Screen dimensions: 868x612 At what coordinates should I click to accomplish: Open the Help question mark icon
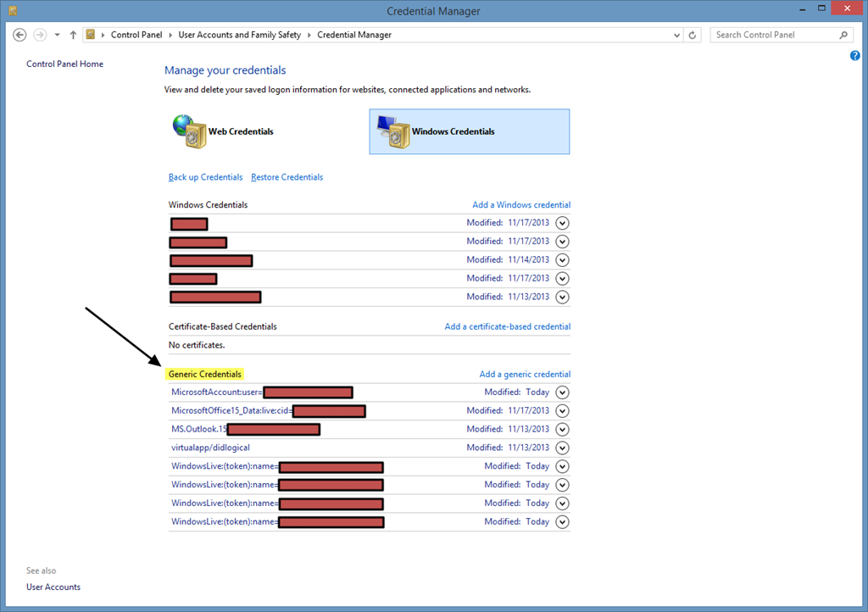pyautogui.click(x=854, y=56)
